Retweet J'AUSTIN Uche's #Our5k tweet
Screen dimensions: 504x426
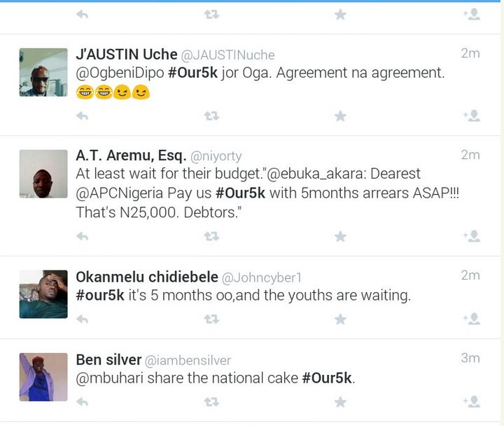(x=211, y=116)
